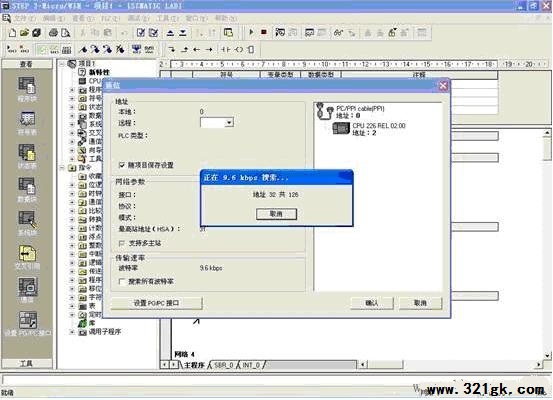Screen dimensions: 553x400
Task: Switch to the SBR_0 tab
Action: pos(224,365)
